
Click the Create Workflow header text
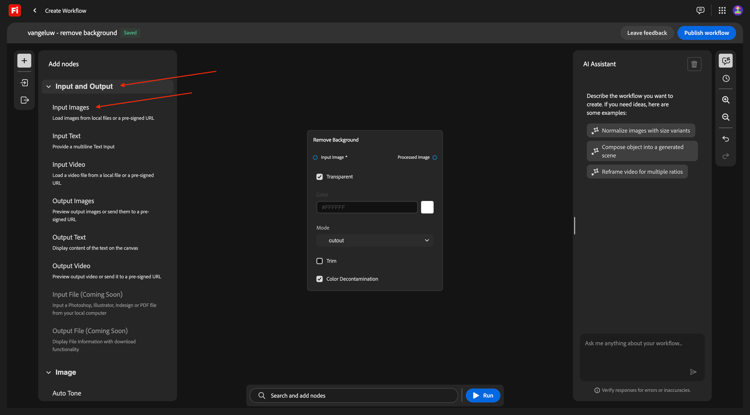pyautogui.click(x=66, y=11)
